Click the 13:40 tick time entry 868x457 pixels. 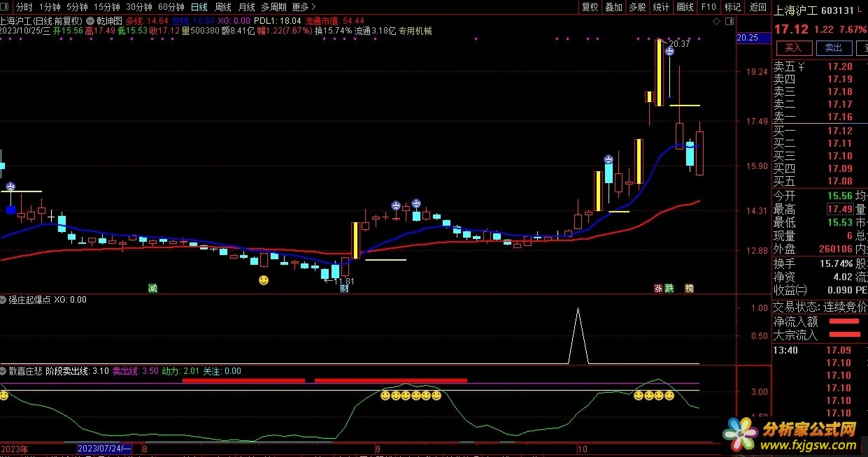click(x=785, y=350)
